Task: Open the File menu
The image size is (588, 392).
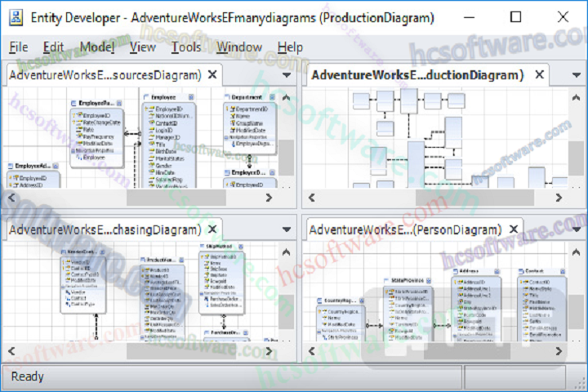Action: pos(18,47)
